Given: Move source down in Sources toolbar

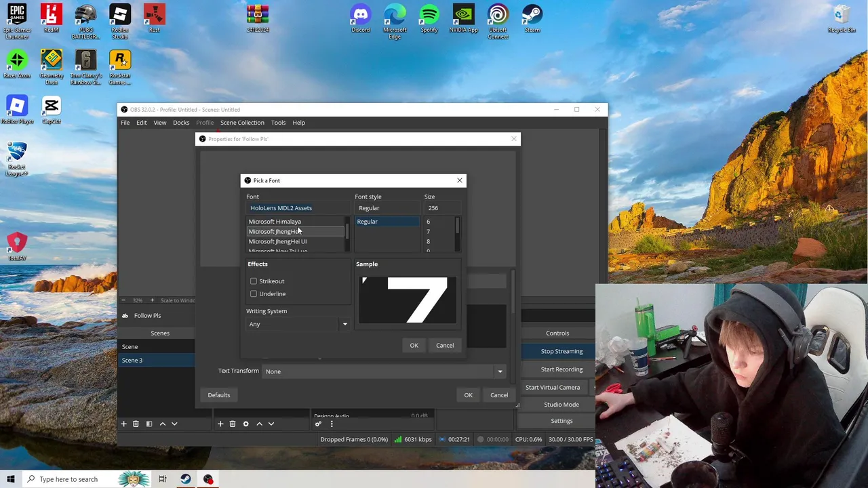Looking at the screenshot, I should 271,424.
